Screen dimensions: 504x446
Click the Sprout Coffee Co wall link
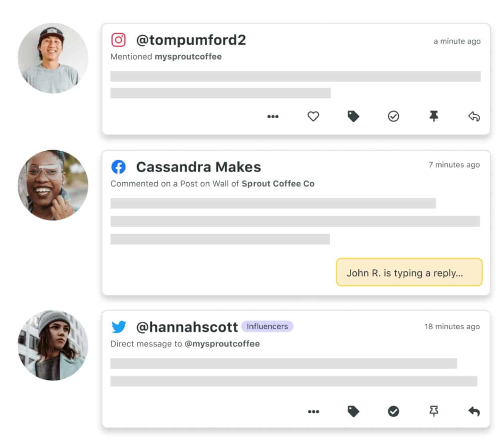click(278, 183)
